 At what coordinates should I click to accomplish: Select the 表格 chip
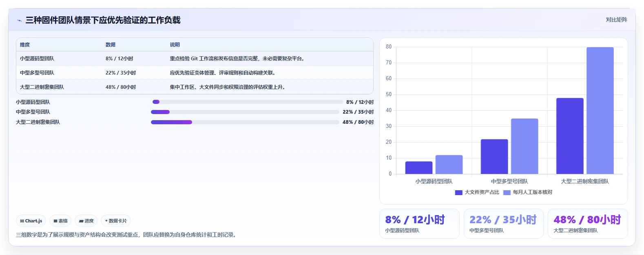click(x=60, y=221)
